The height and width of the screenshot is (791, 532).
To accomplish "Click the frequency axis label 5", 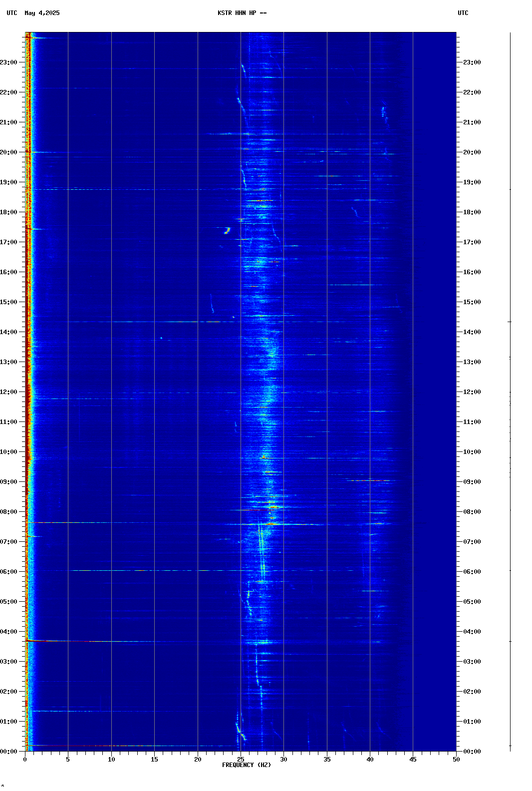I will tap(68, 760).
